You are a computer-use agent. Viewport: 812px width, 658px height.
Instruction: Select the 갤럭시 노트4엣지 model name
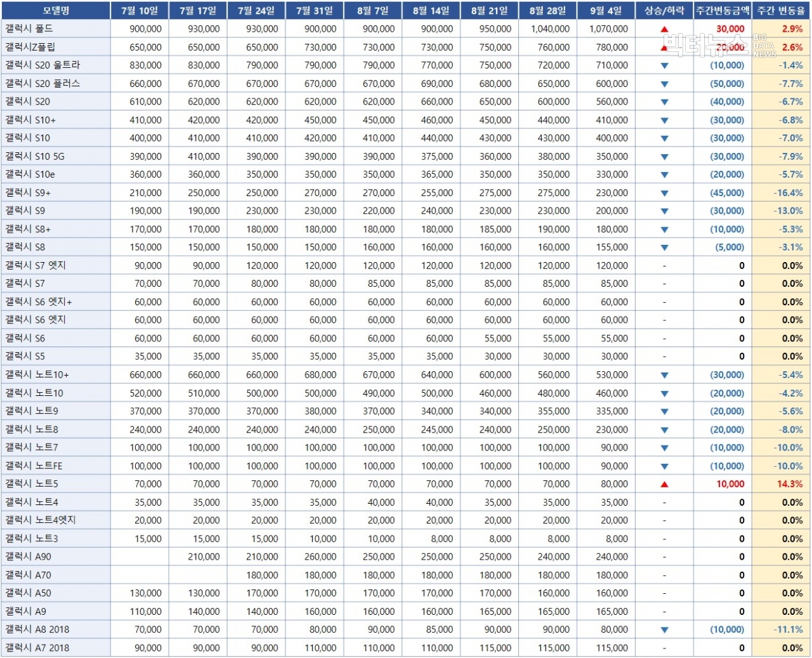coord(41,520)
